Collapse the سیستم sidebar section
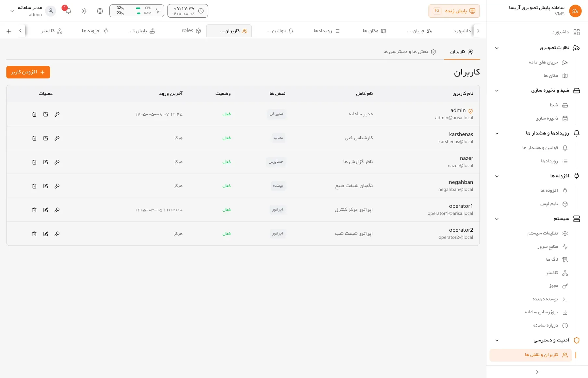The width and height of the screenshot is (588, 378). [497, 219]
